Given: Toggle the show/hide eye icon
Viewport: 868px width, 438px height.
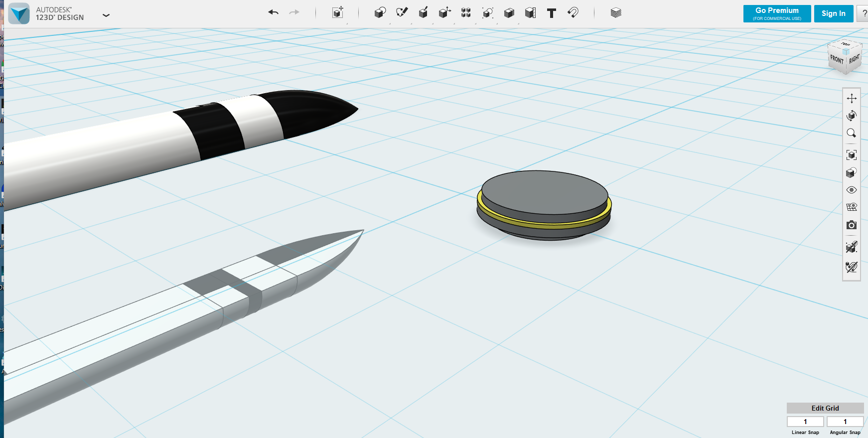Looking at the screenshot, I should click(852, 190).
